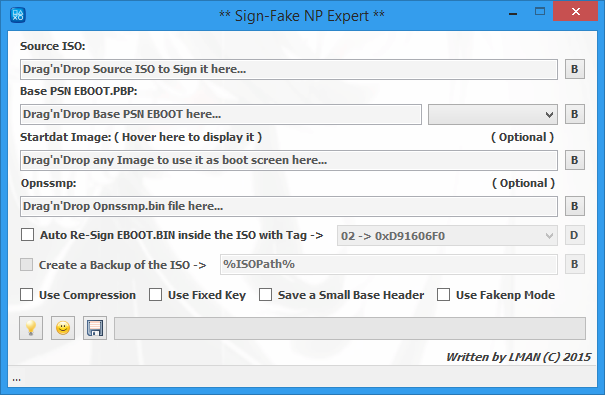Screen dimensions: 605x395
Task: Click browse B button for Base PSN EBOOT
Action: click(x=575, y=114)
